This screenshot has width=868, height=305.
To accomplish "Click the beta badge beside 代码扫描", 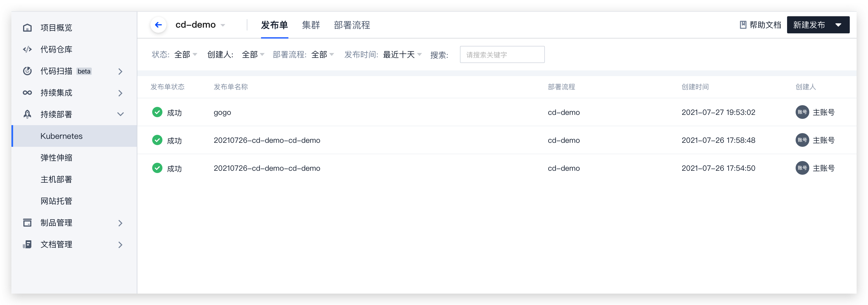I will pyautogui.click(x=84, y=72).
